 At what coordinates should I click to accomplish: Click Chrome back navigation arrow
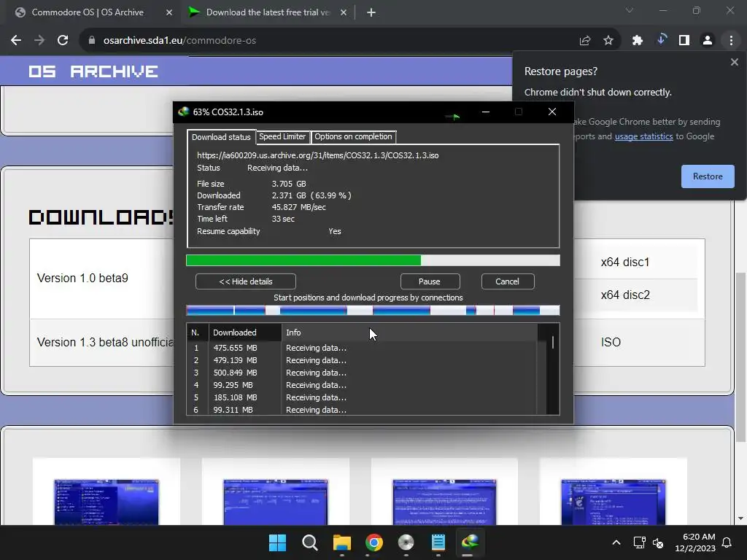pyautogui.click(x=16, y=41)
